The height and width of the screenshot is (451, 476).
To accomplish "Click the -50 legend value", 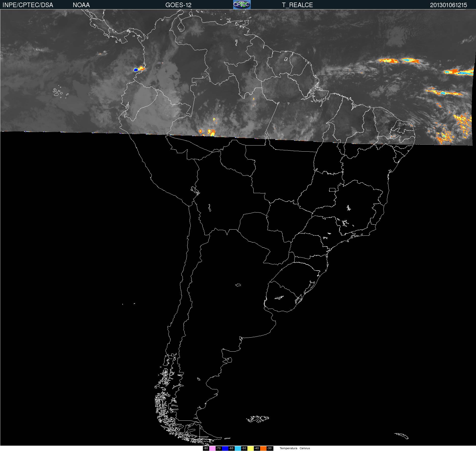I will tap(244, 448).
